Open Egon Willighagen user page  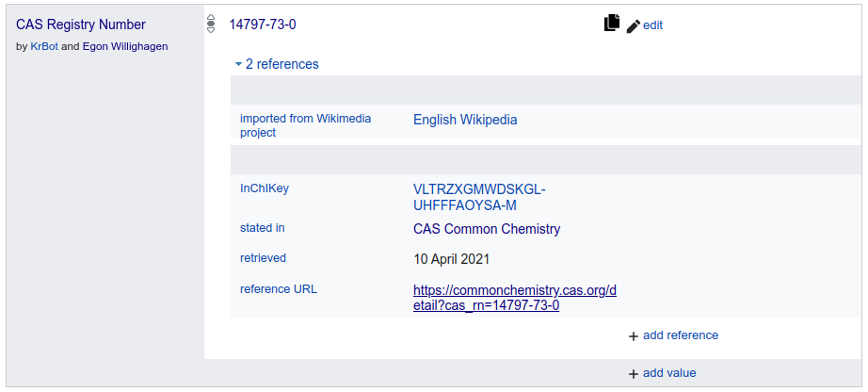tap(125, 46)
